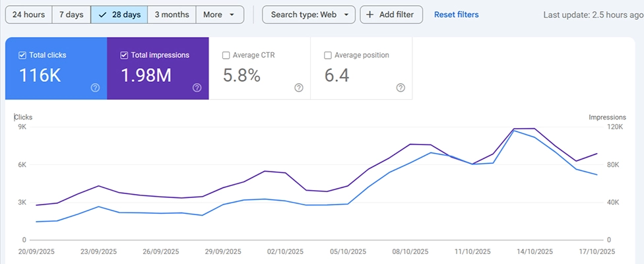Uncheck the Total clicks checkbox
Screen dimensions: 644x264
[x=22, y=55]
